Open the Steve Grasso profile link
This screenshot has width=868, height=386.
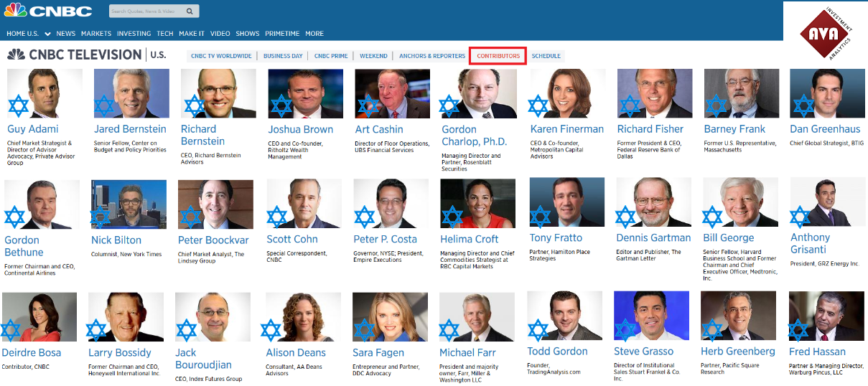tap(644, 351)
